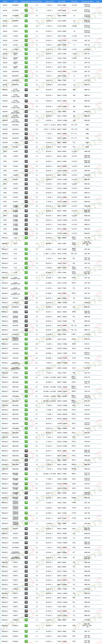The height and width of the screenshot is (644, 102).
Task: Click diesel ON icon in ESPACE 118kW row
Action: 26,302
